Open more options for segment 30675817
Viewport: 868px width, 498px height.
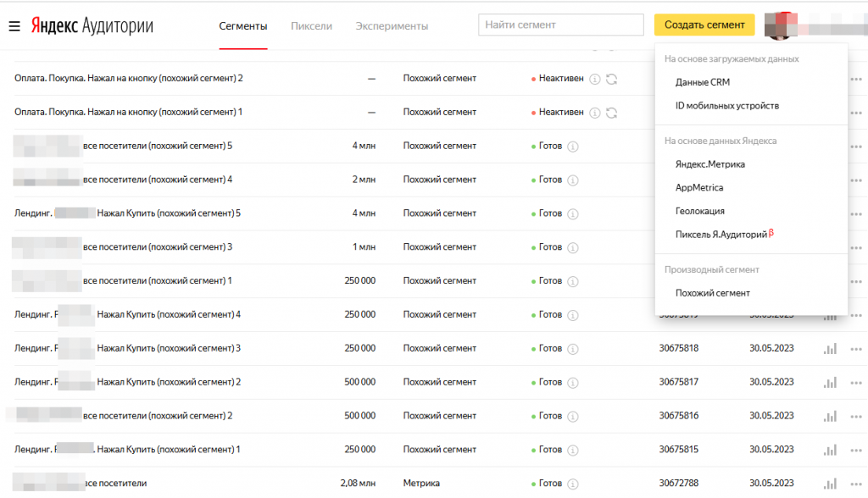click(x=856, y=383)
